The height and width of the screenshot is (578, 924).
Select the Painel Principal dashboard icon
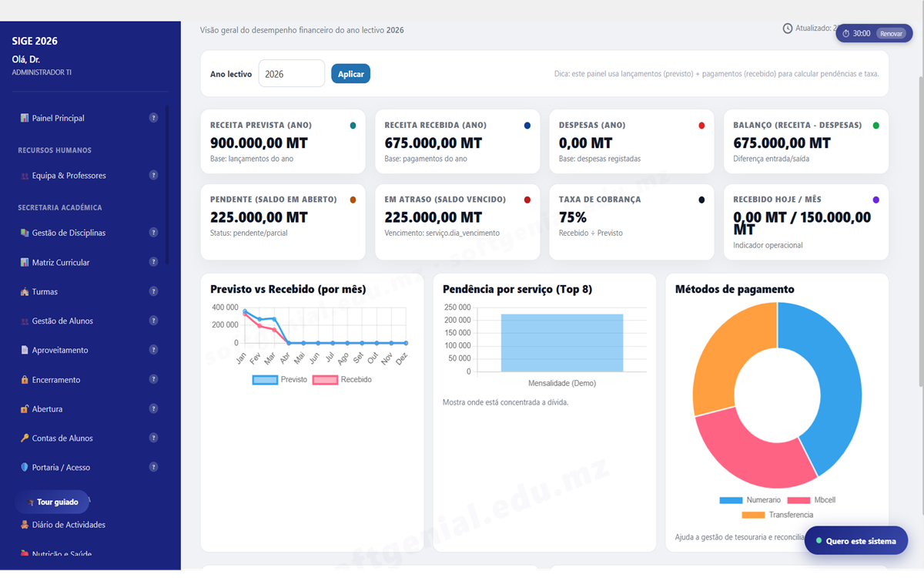point(24,117)
